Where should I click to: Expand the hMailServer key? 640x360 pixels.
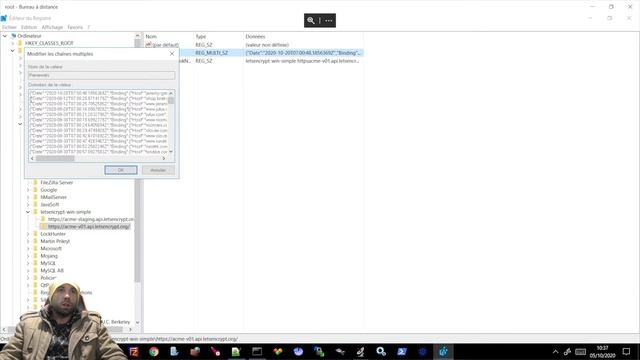pyautogui.click(x=28, y=197)
